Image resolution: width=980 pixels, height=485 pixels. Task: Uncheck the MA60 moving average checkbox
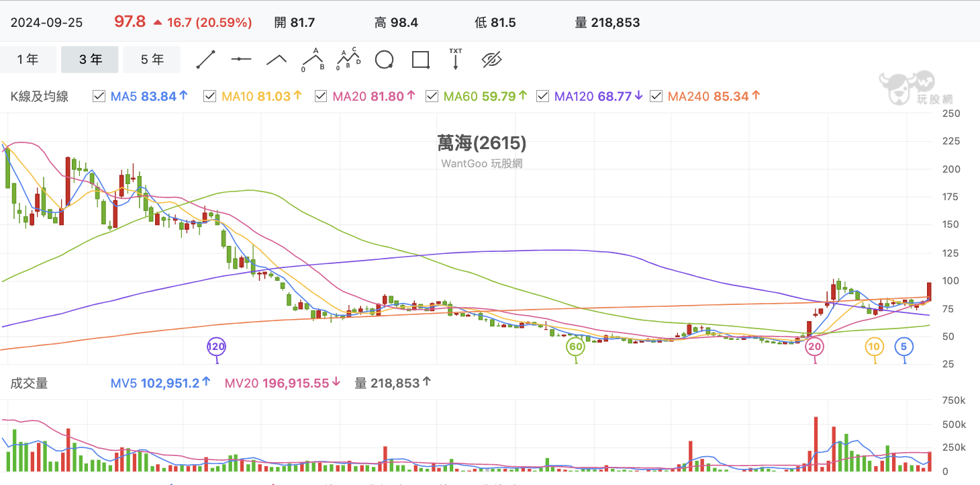tap(432, 96)
